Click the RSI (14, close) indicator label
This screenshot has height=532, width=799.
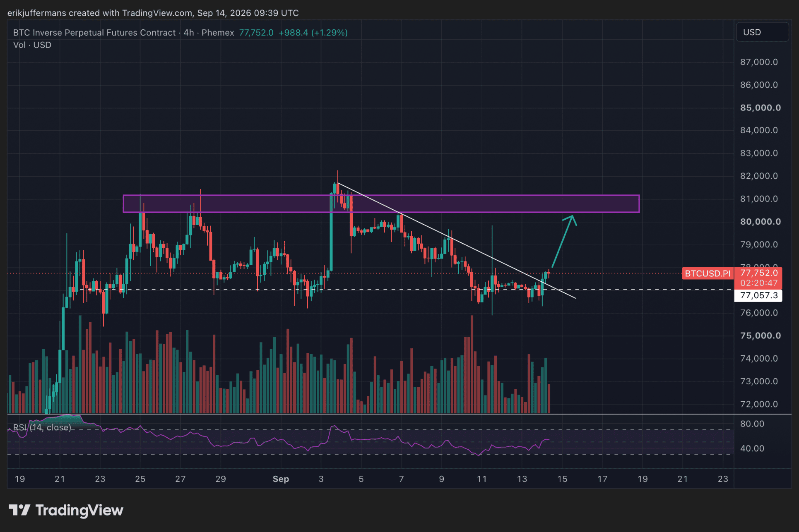tap(42, 427)
